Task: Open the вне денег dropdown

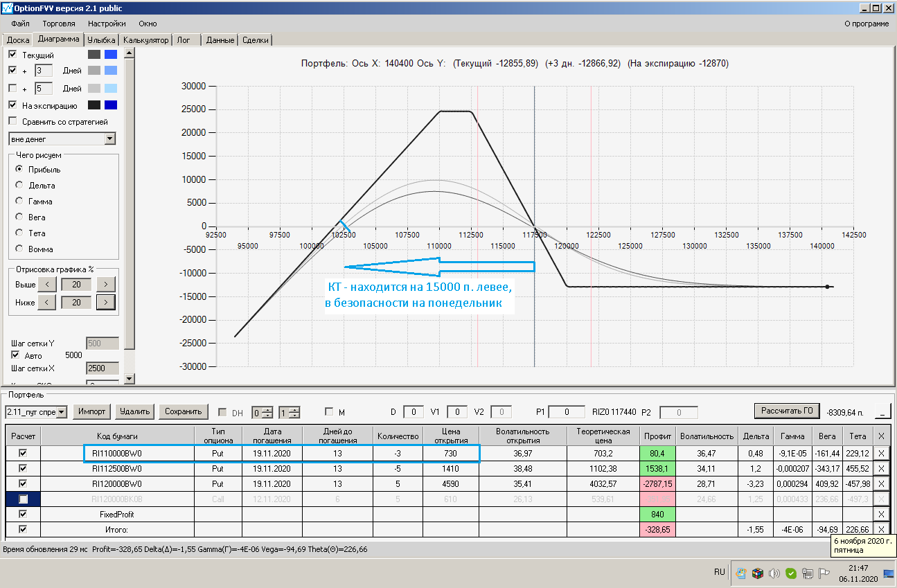Action: tap(110, 139)
